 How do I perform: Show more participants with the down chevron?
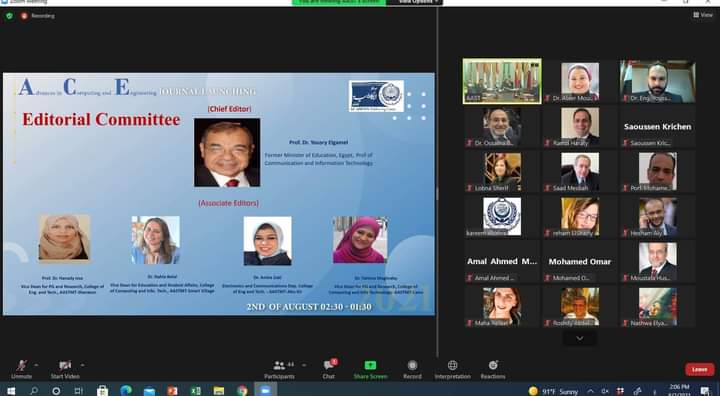[579, 338]
